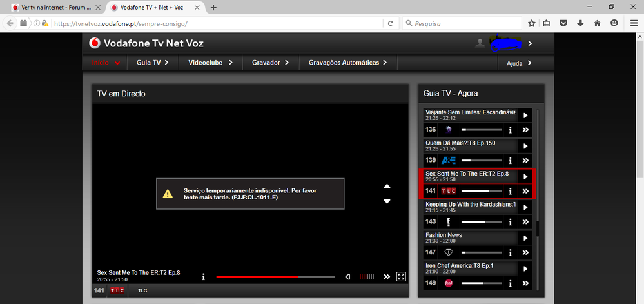Show info for channel 139 program
The width and height of the screenshot is (644, 304).
point(510,160)
